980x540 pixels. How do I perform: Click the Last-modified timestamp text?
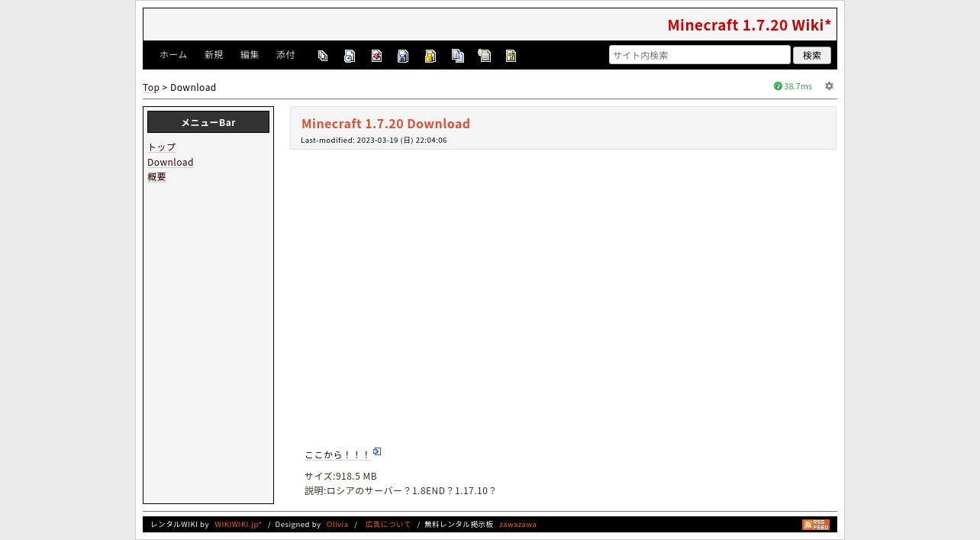coord(374,140)
